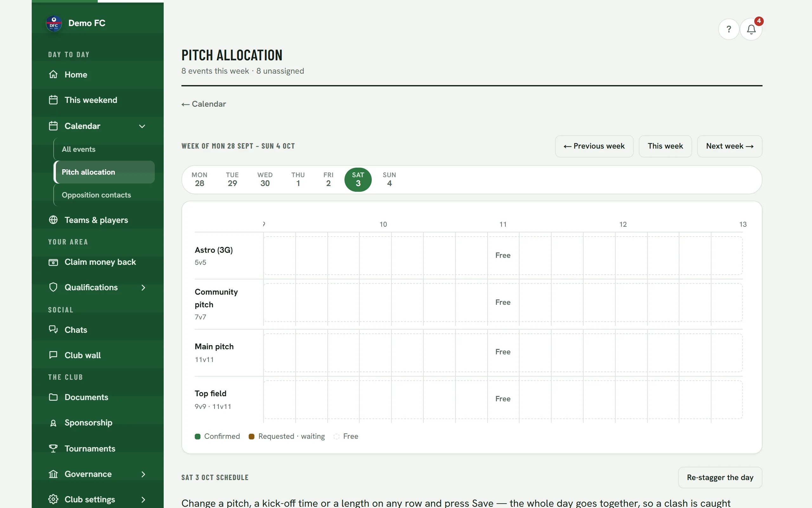Click the Demo FC club crest logo
This screenshot has height=508, width=812.
(54, 23)
